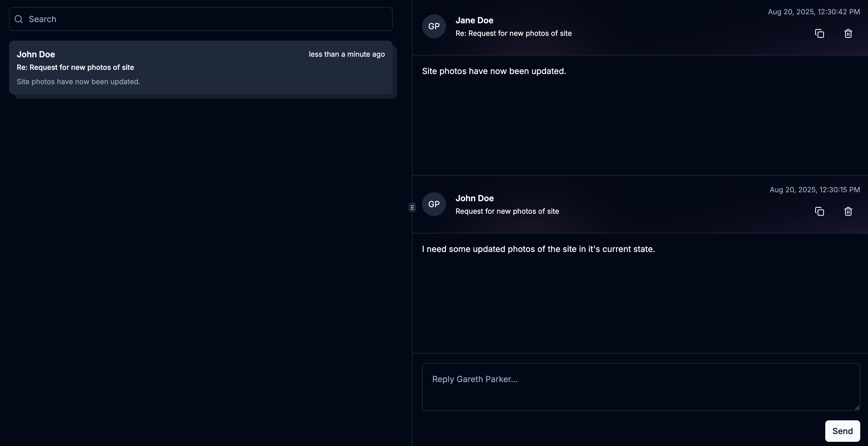Click the Reply Gareth Parker text area
Viewport: 868px width, 446px height.
(x=641, y=387)
